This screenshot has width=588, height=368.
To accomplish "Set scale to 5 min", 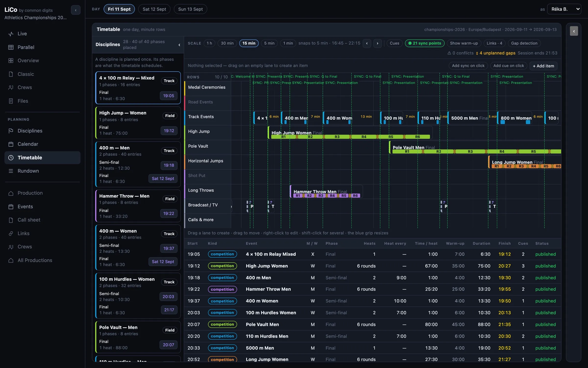I will coord(269,43).
